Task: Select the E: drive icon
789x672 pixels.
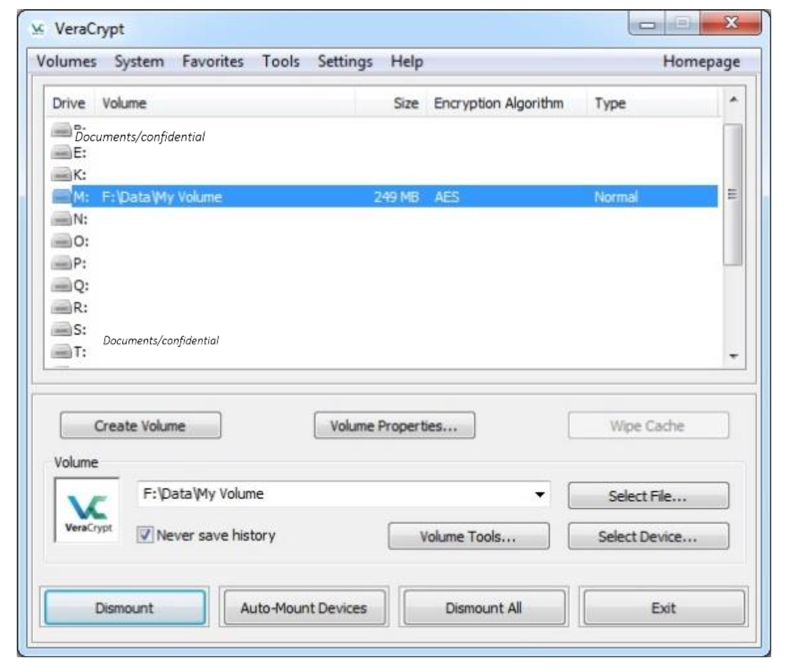Action: click(x=61, y=152)
